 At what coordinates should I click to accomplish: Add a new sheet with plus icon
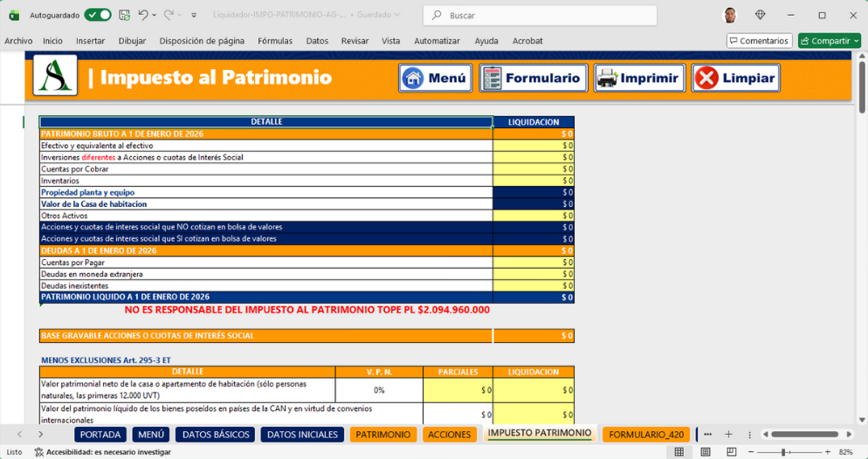[728, 435]
